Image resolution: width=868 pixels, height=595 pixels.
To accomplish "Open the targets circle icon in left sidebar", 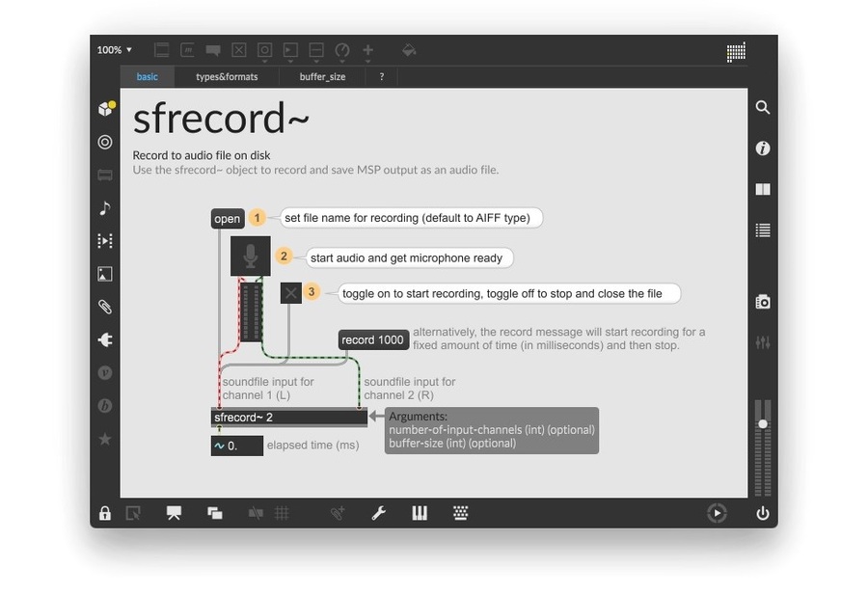I will pos(105,143).
